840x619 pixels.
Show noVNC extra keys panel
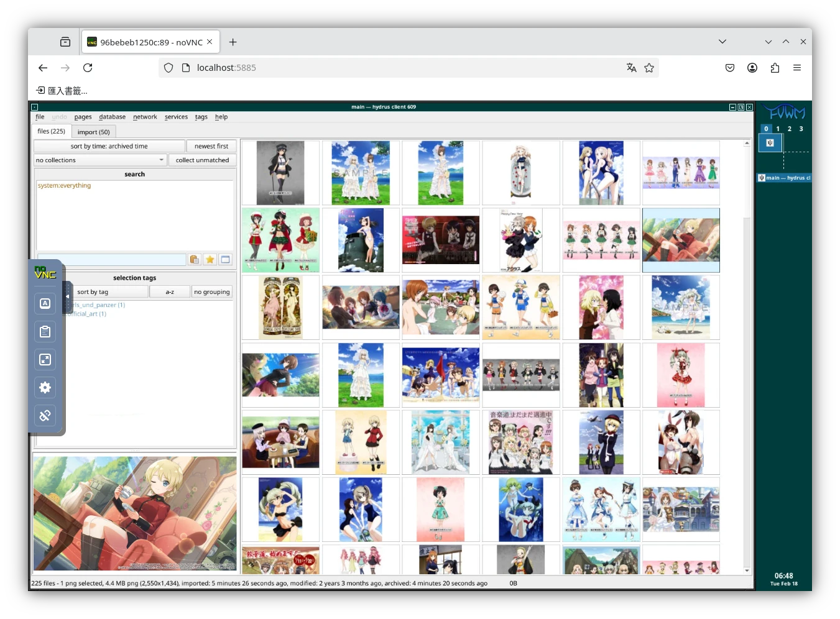coord(45,303)
